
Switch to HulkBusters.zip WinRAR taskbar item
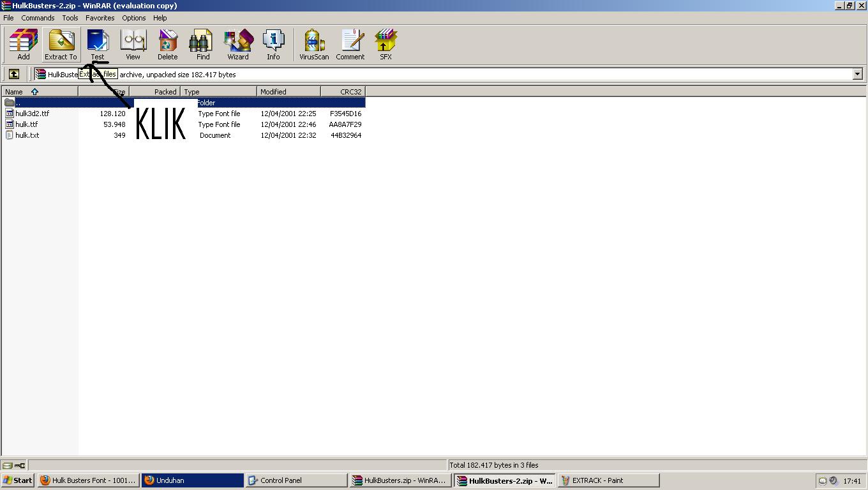(x=401, y=480)
